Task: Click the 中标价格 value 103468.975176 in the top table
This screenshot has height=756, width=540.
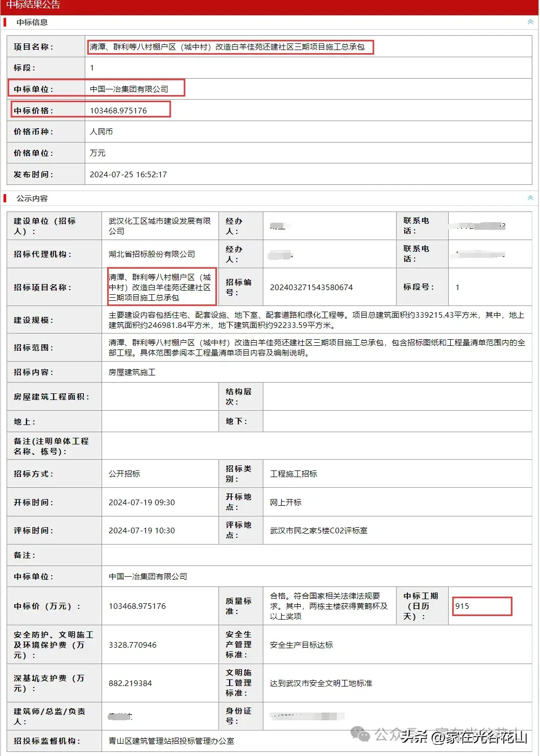Action: coord(118,110)
